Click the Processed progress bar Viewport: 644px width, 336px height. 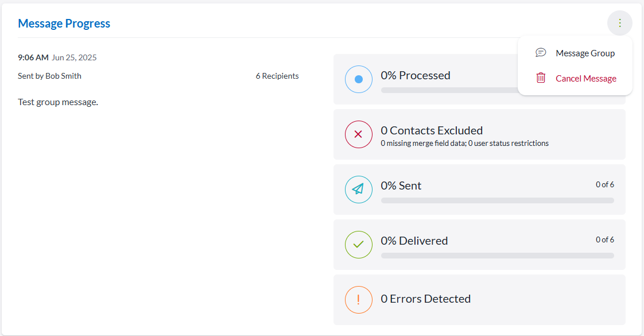[448, 90]
